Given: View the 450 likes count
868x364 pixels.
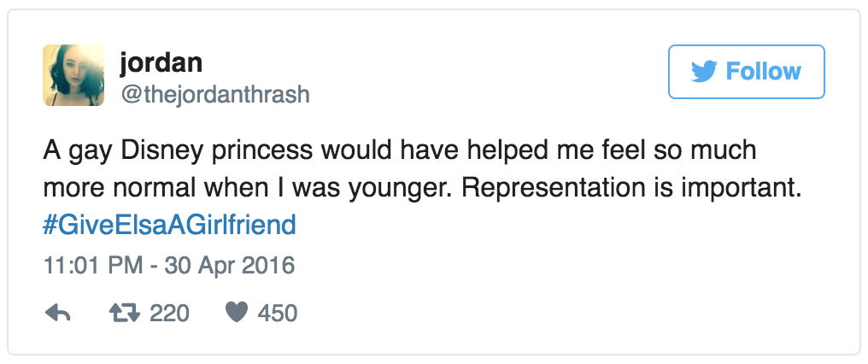Looking at the screenshot, I should pyautogui.click(x=278, y=314).
